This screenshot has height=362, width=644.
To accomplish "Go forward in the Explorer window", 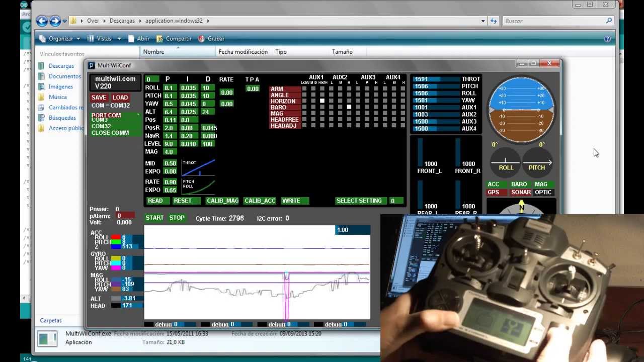I will (55, 21).
